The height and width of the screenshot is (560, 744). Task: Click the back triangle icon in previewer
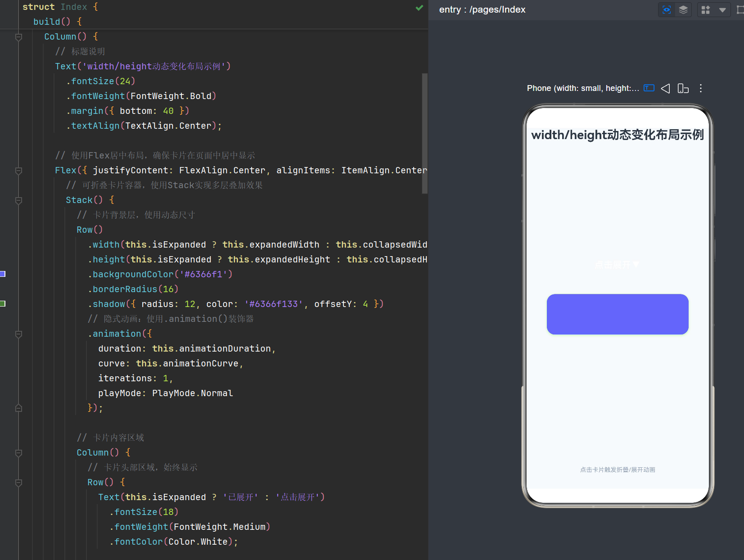(x=665, y=88)
